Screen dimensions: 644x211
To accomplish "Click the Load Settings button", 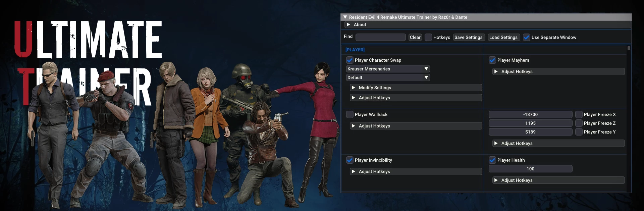I will point(503,37).
